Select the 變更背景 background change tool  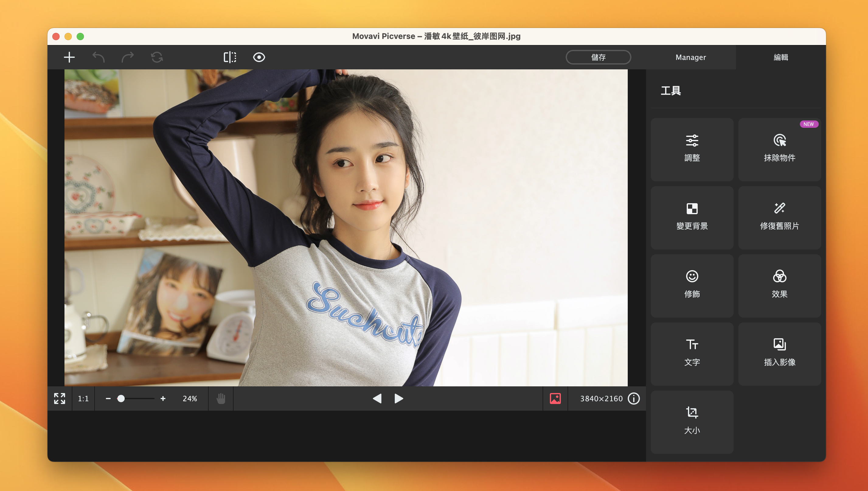click(692, 217)
